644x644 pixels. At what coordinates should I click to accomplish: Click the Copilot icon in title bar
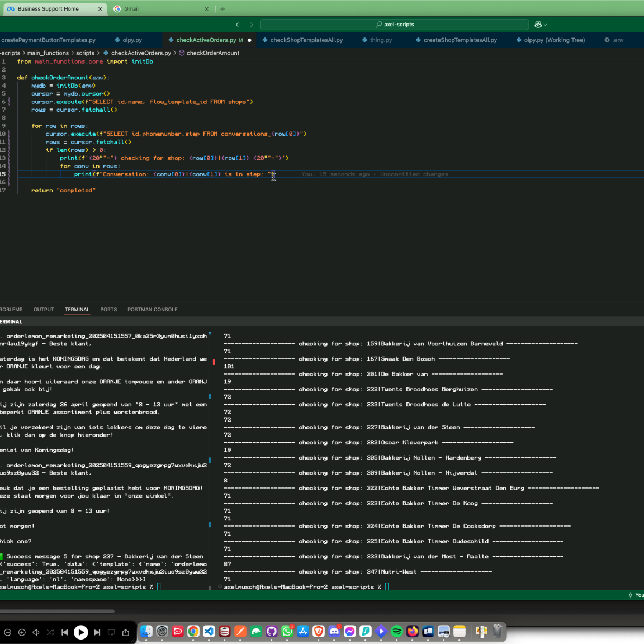point(538,25)
